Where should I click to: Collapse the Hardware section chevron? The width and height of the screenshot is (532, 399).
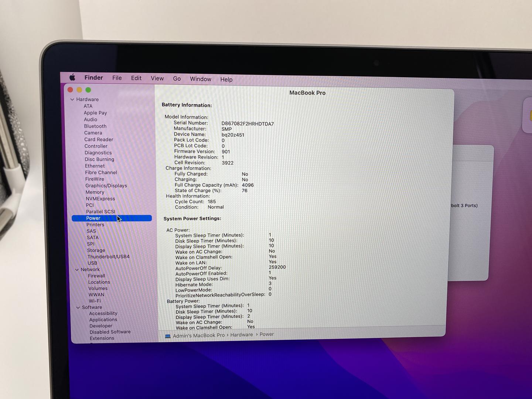(x=72, y=99)
